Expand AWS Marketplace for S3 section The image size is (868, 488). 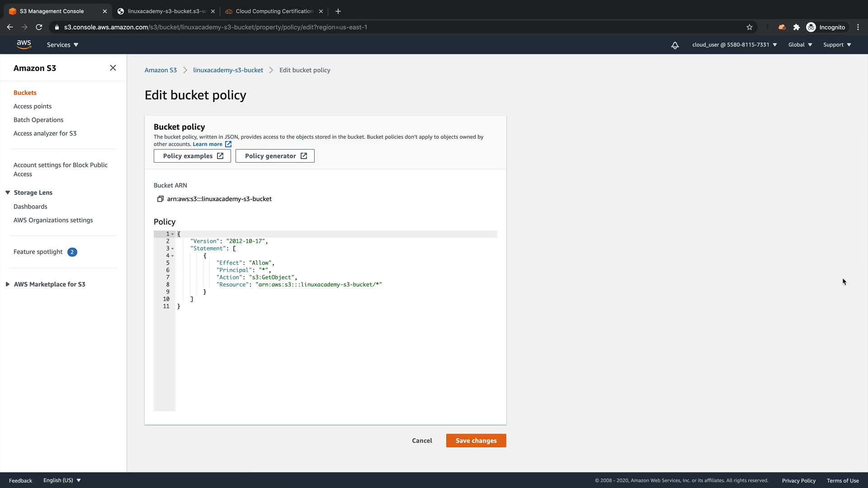[x=8, y=284]
